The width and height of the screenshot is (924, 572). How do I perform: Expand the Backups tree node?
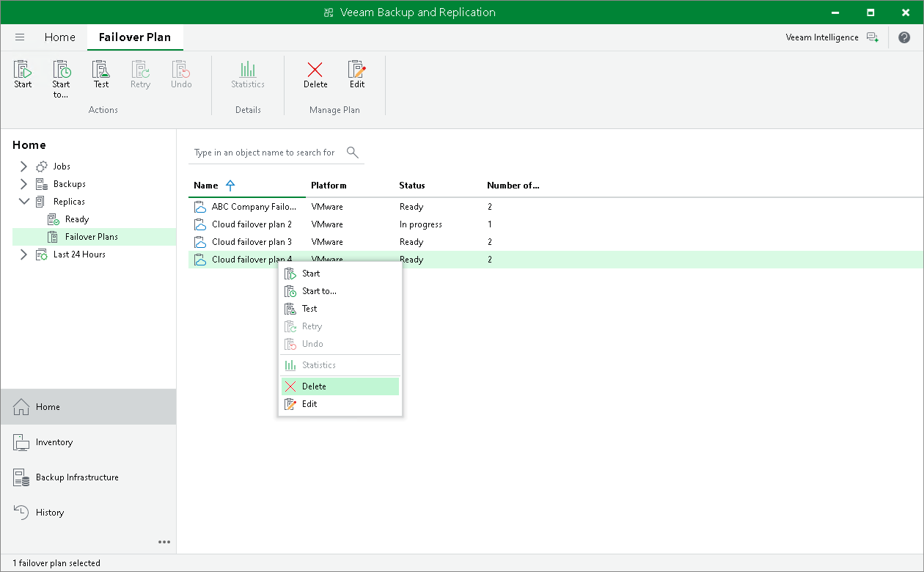(23, 184)
